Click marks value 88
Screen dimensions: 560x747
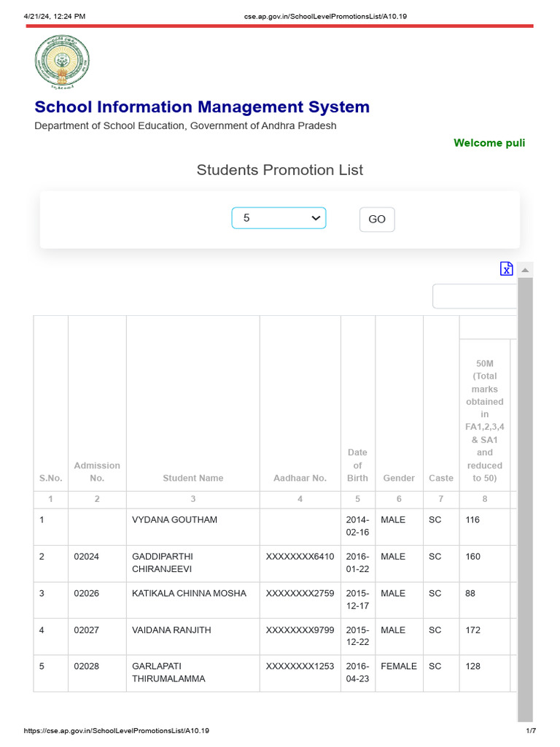point(470,593)
